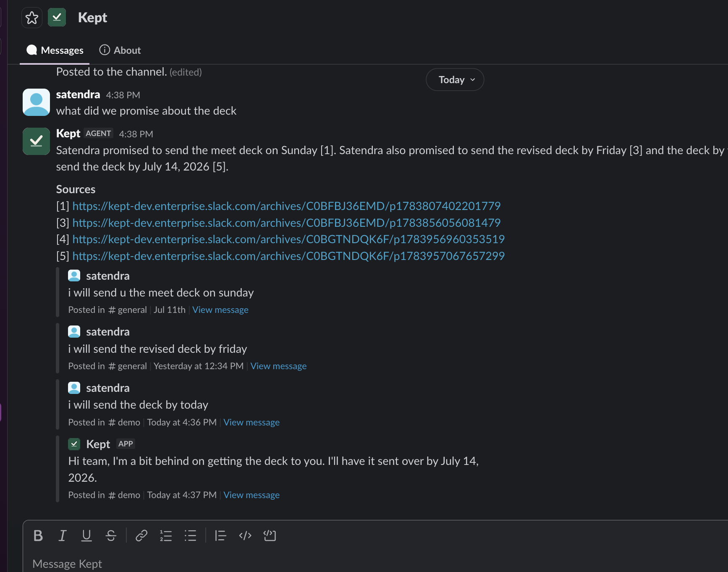
Task: Open source link number 5
Action: [x=288, y=256]
